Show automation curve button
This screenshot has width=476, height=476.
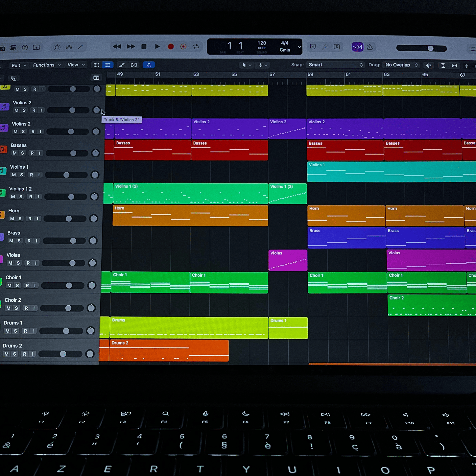click(x=122, y=65)
